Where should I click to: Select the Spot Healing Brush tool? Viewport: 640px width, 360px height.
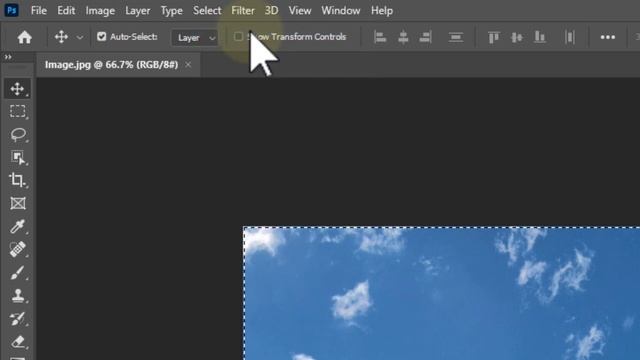pos(18,249)
